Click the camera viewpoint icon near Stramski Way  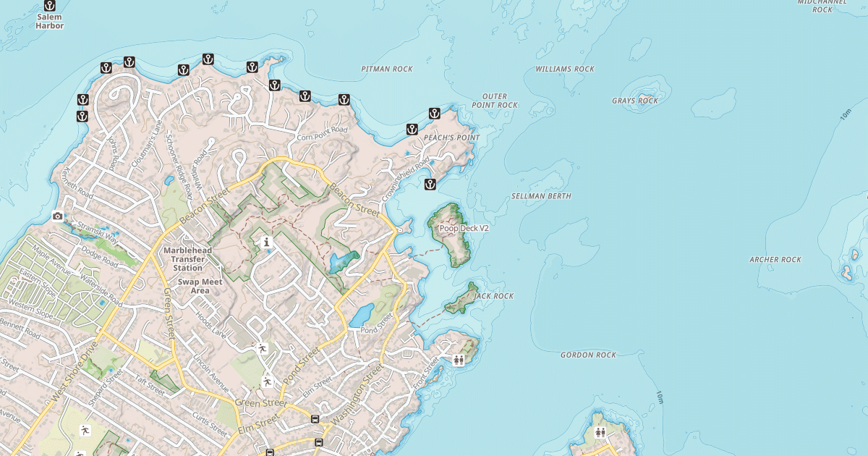click(x=58, y=216)
